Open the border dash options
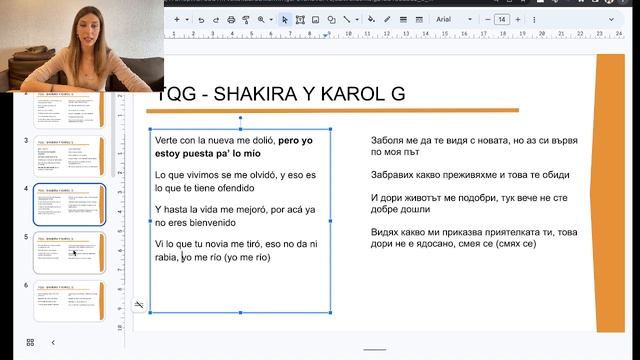The height and width of the screenshot is (360, 640). point(419,20)
